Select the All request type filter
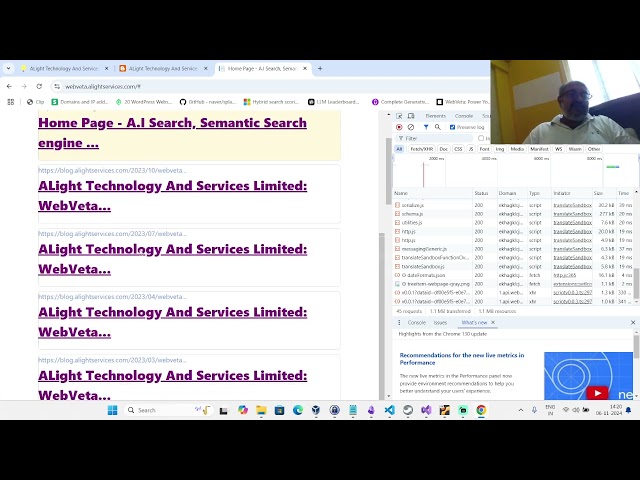The height and width of the screenshot is (480, 640). [x=399, y=149]
